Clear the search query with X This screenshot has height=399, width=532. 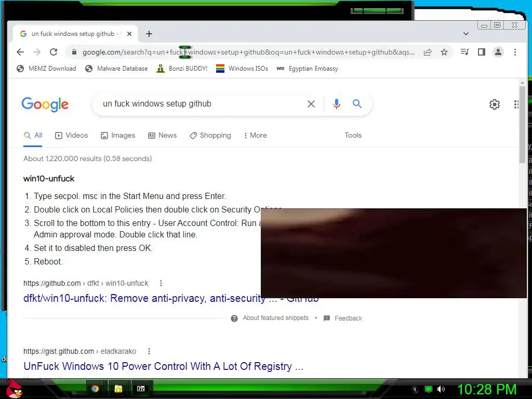[x=311, y=104]
